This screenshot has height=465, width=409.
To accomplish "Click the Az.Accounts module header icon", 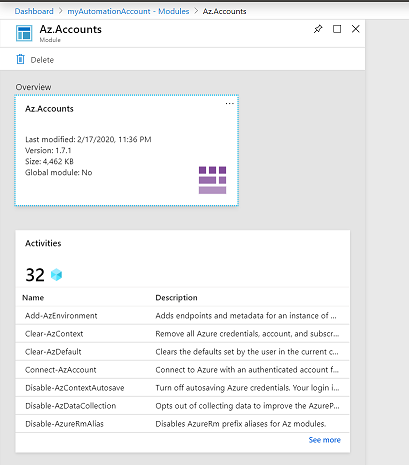I will [24, 33].
